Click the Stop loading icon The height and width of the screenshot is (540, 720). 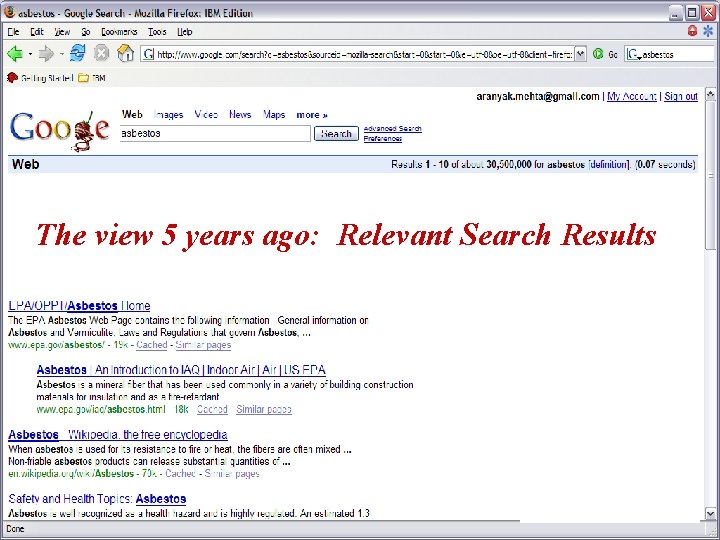(x=101, y=54)
